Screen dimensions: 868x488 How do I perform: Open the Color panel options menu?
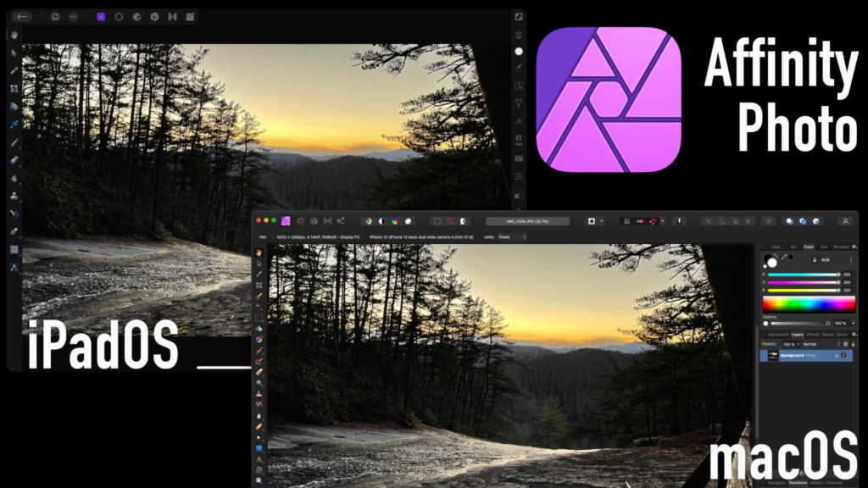coord(854,247)
